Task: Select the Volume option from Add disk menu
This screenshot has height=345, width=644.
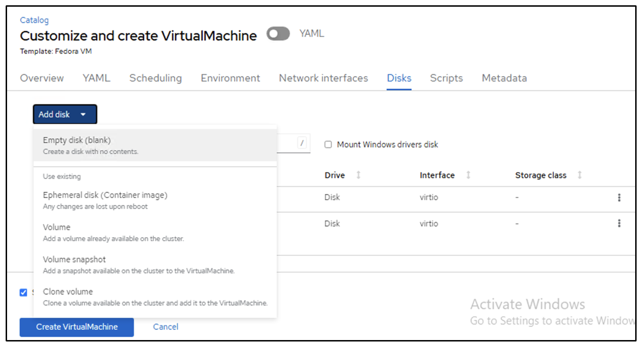Action: (x=57, y=227)
